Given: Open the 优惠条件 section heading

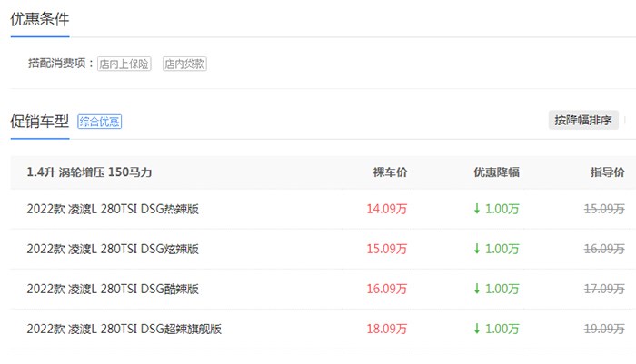Looking at the screenshot, I should [x=40, y=19].
